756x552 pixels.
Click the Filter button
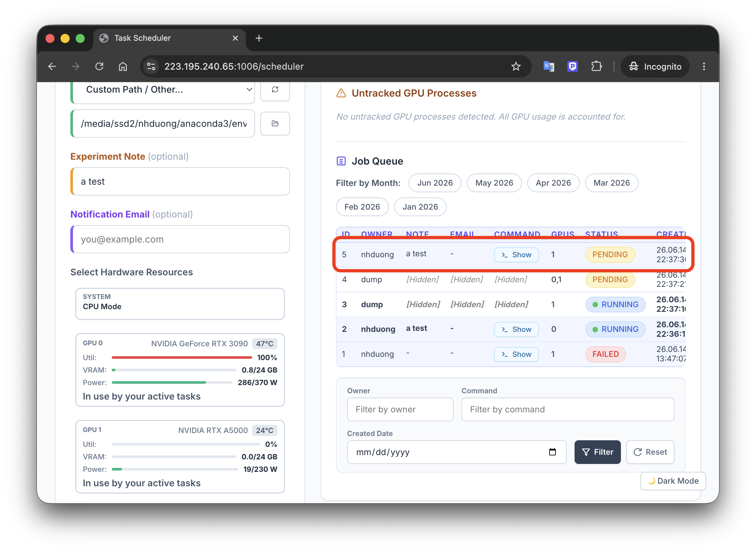pos(597,452)
